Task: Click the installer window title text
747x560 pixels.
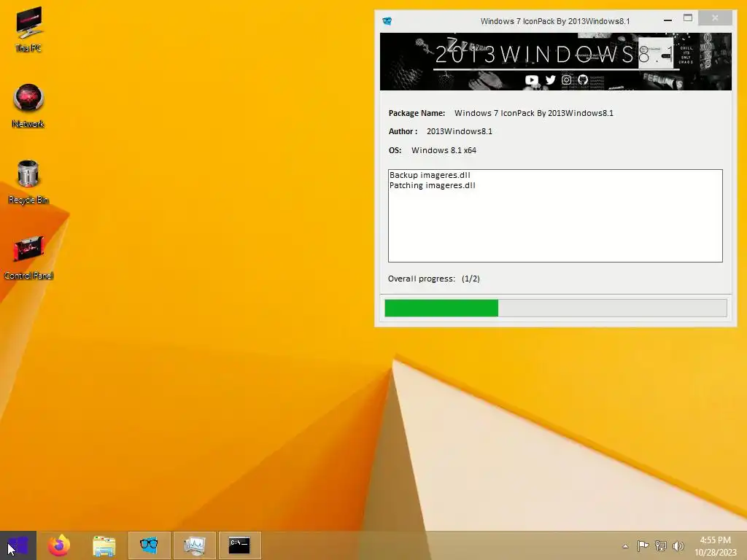Action: (x=555, y=21)
